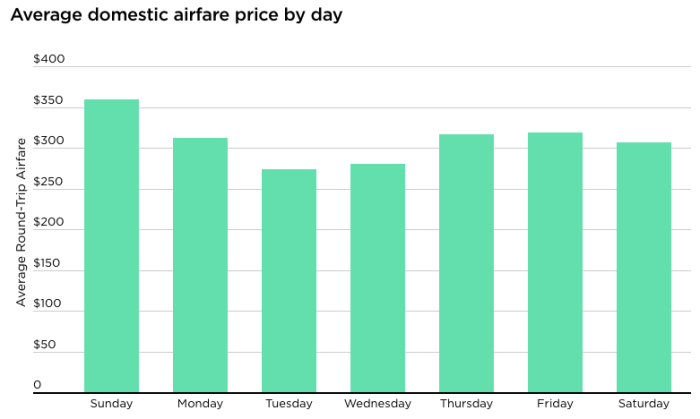Select the Friday airfare bar
Viewport: 700px width, 419px height.
pos(555,262)
